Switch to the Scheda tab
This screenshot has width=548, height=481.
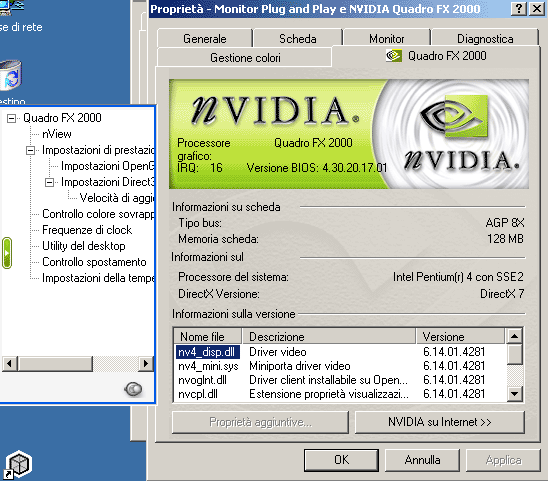pyautogui.click(x=297, y=38)
